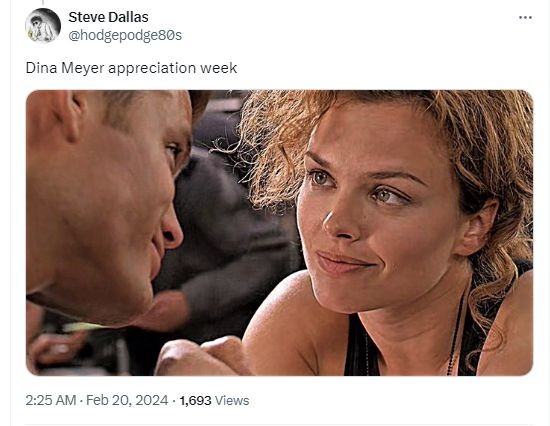This screenshot has height=426, width=550.
Task: Open the Steve Dallas display name link
Action: pos(108,17)
